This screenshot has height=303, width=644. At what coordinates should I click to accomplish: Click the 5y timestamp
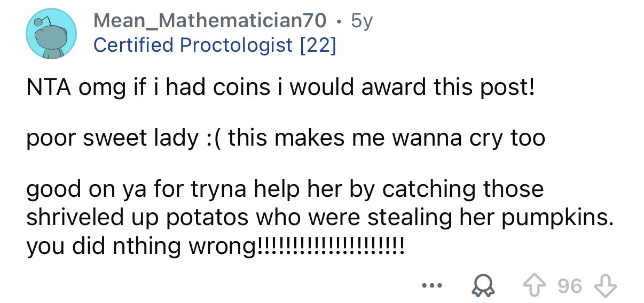pos(362,21)
